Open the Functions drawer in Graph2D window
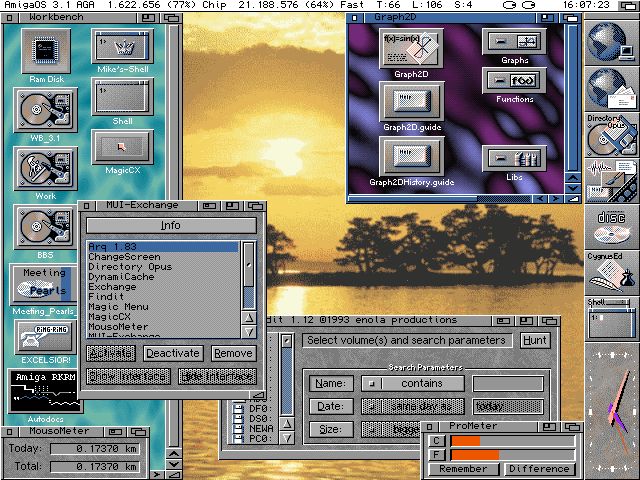 click(515, 80)
